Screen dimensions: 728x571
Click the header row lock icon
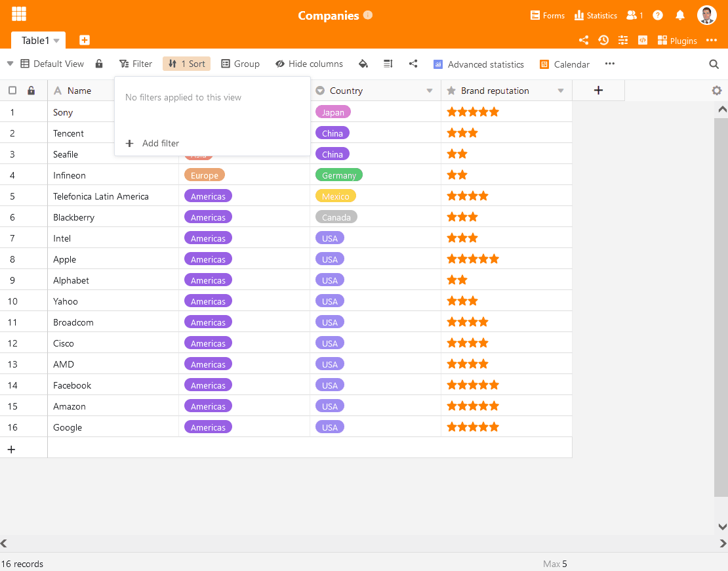31,90
